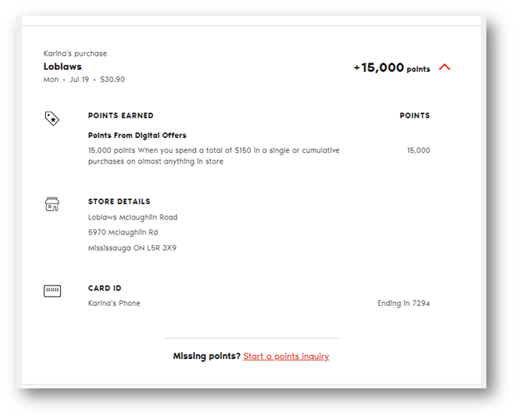The height and width of the screenshot is (420, 518).
Task: Click the $150 spend offer description
Action: tap(213, 156)
